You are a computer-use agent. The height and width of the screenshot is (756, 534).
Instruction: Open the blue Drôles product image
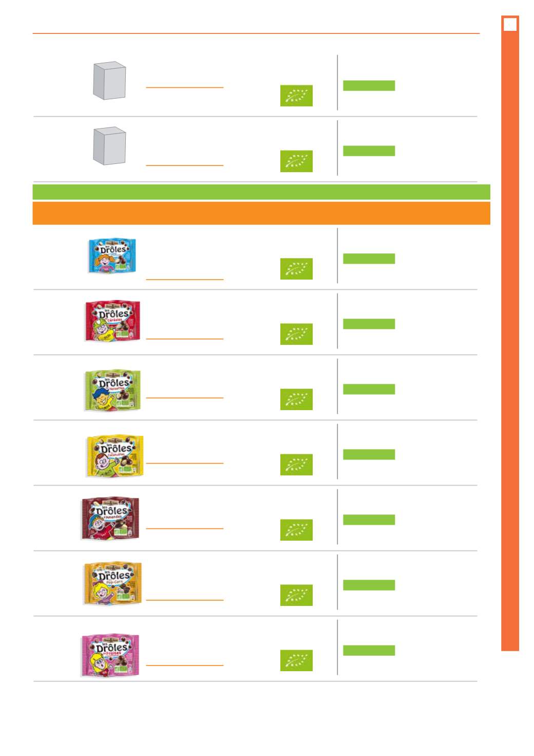[112, 255]
